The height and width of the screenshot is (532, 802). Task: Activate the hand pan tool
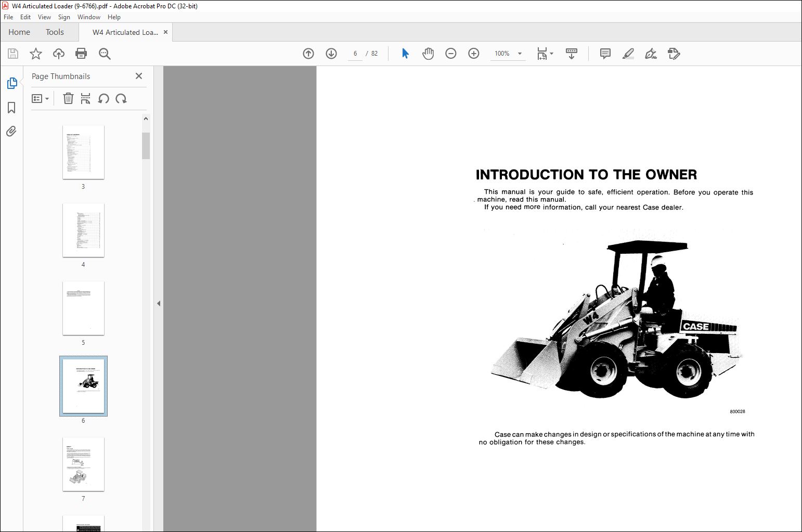coord(428,54)
